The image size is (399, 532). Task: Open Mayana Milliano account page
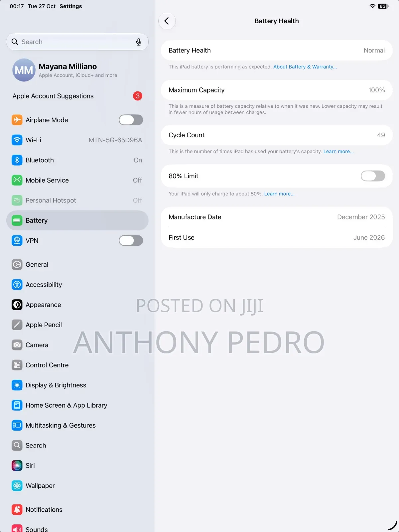(x=77, y=70)
